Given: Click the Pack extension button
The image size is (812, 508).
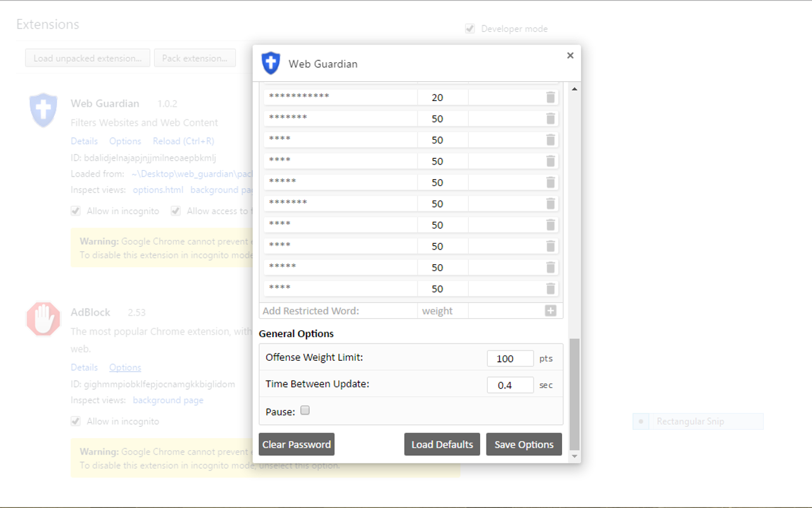Looking at the screenshot, I should click(x=195, y=58).
